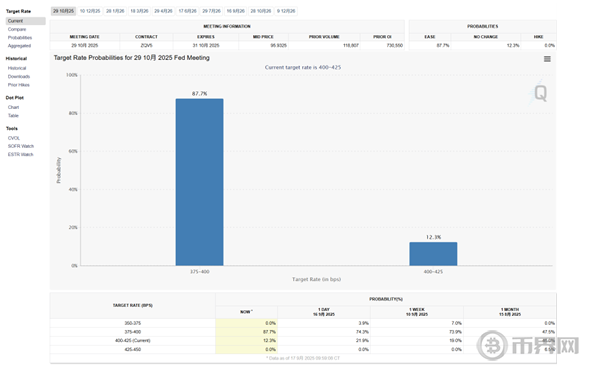Select the 9 12月26 meeting tab

(x=286, y=11)
